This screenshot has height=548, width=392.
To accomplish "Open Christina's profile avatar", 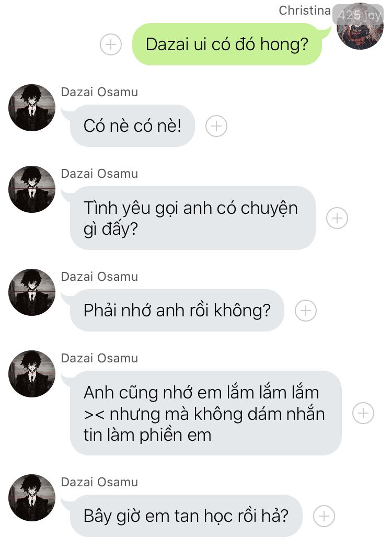I will (x=360, y=26).
